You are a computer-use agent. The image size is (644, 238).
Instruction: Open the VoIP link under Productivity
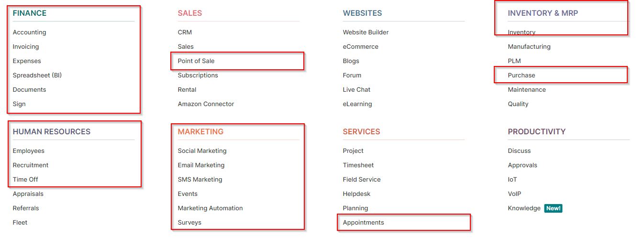point(514,194)
